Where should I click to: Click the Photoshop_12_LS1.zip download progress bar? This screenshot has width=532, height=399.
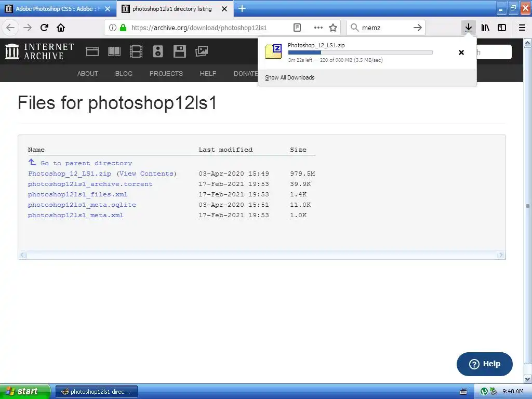tap(361, 52)
